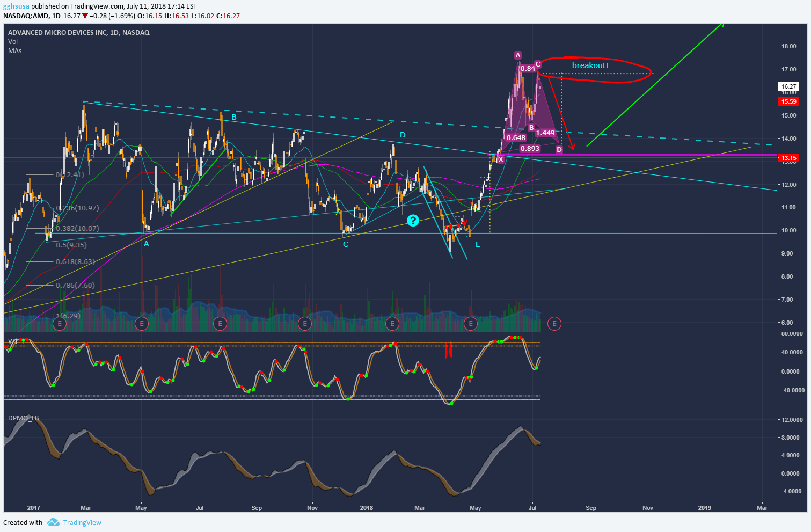Screen dimensions: 811x532
Task: Select the purple pattern point X label
Action: [500, 159]
